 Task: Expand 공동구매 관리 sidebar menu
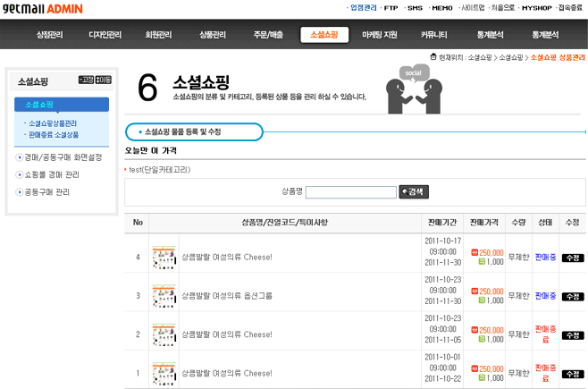46,191
